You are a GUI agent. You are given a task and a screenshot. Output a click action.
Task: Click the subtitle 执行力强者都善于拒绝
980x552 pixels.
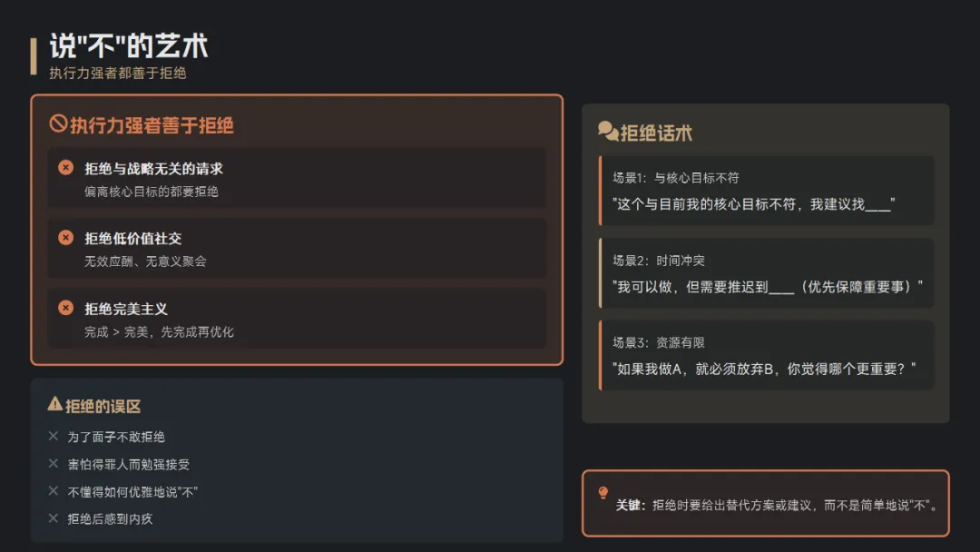point(118,74)
